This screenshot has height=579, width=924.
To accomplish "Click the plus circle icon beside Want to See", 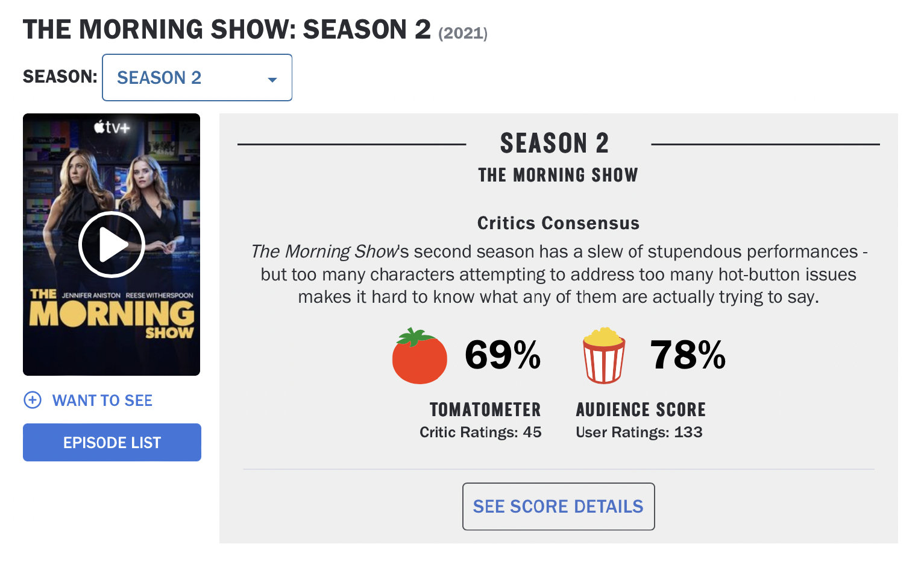I will click(33, 400).
